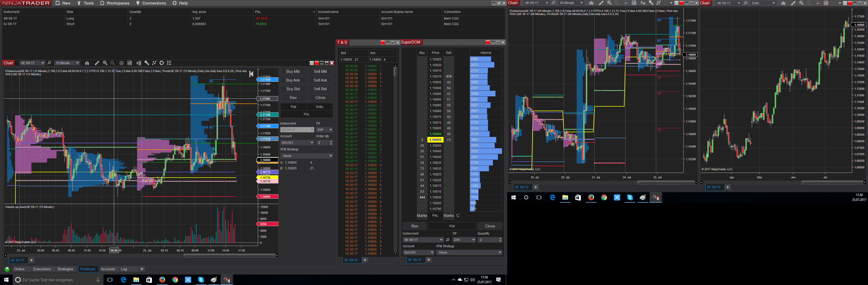Open bar type icon in 15 Minute chart
868x285 pixels.
click(87, 63)
